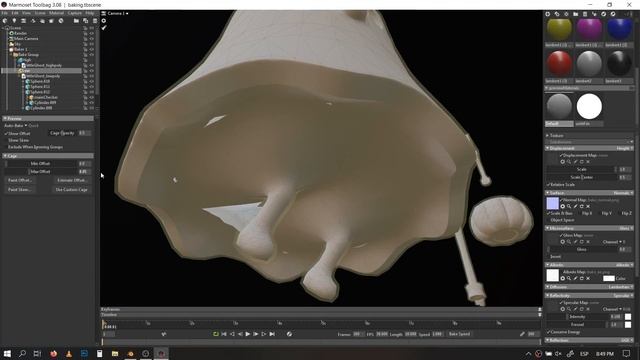
Task: Toggle the Object Space checkbox
Action: click(x=548, y=220)
